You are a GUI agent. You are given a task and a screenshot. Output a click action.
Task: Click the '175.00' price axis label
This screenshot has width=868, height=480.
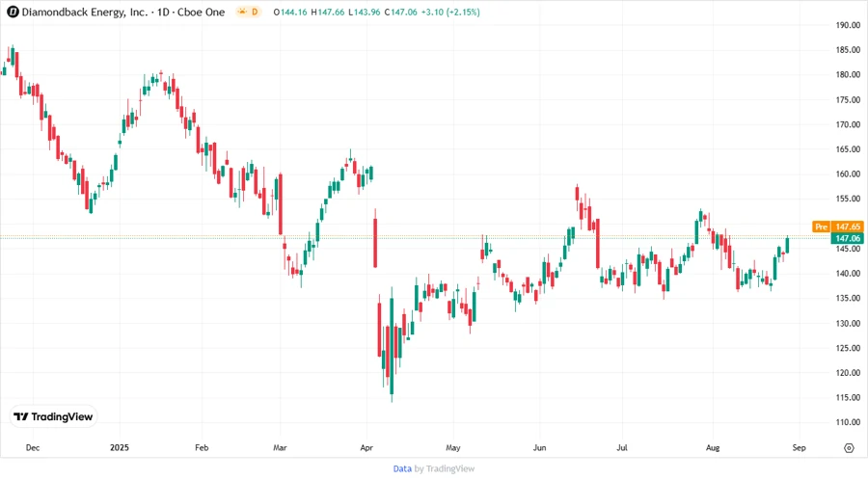848,99
